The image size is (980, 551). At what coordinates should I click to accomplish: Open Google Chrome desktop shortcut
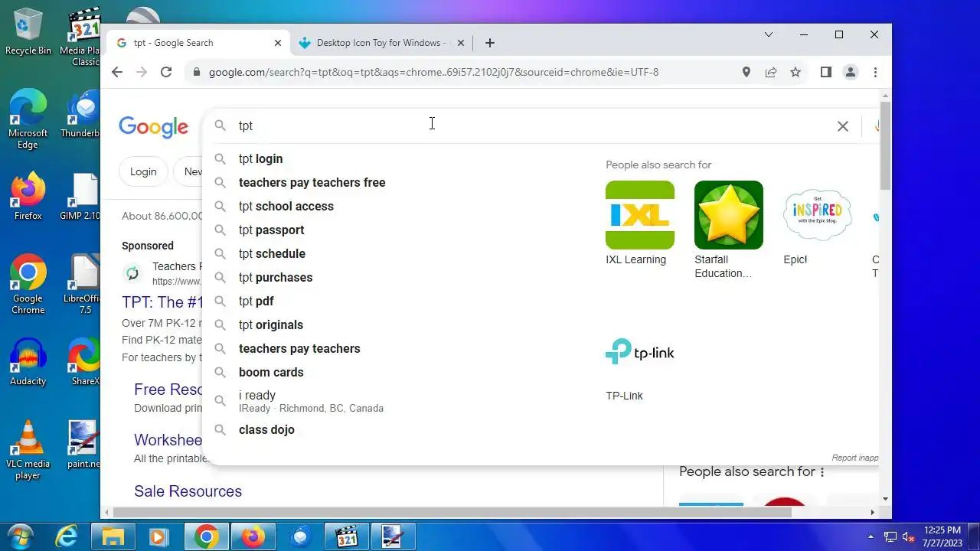coord(28,284)
